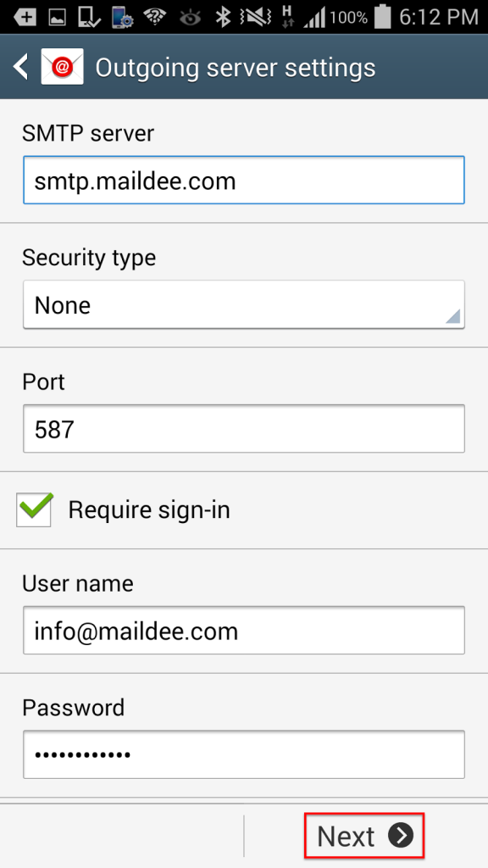The image size is (488, 868).
Task: Open the Security type dropdown
Action: pyautogui.click(x=243, y=304)
